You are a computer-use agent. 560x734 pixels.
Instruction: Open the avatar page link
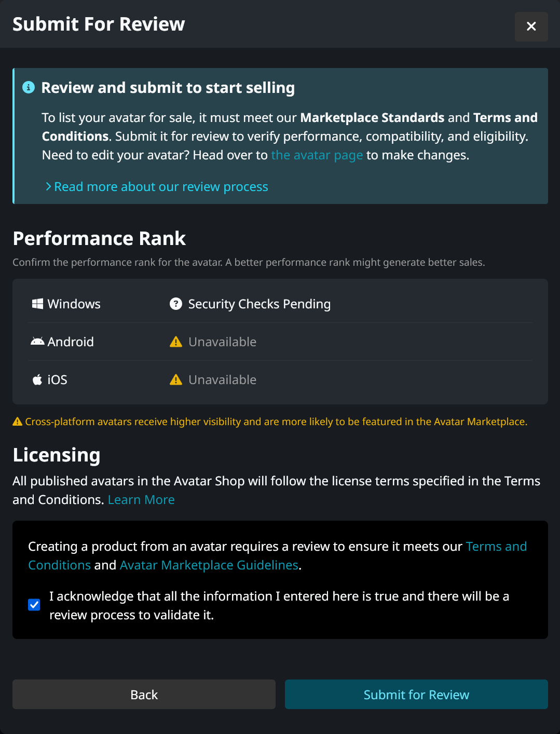[317, 155]
